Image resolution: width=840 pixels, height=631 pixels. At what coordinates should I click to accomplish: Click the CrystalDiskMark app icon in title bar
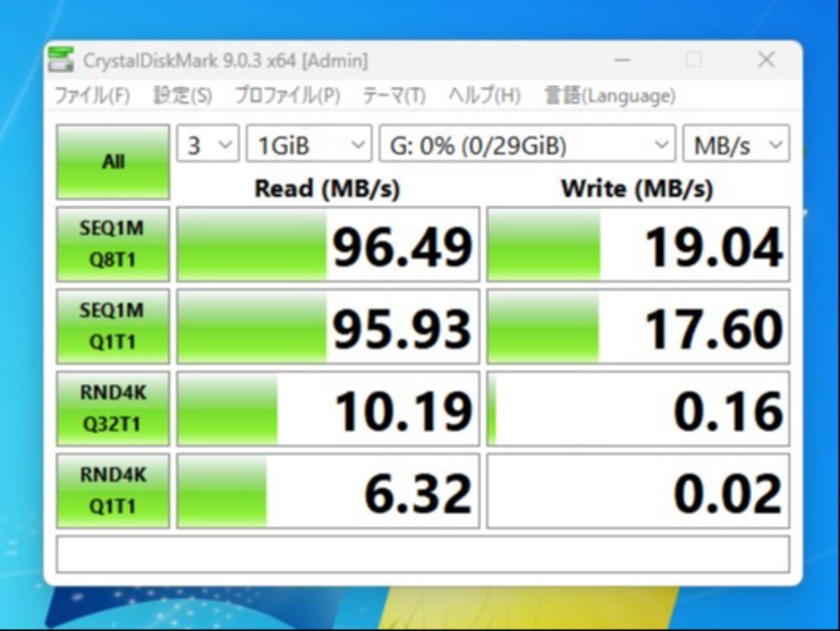coord(60,60)
